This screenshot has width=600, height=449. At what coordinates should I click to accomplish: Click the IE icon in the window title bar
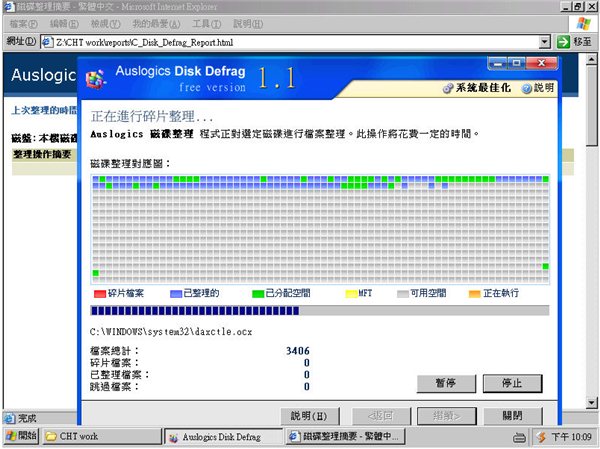(x=9, y=7)
